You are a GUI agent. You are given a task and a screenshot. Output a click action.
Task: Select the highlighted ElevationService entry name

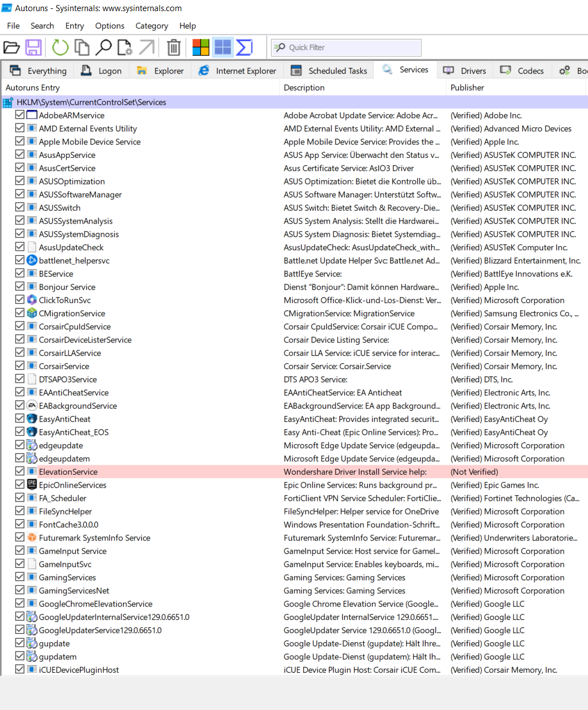point(68,472)
